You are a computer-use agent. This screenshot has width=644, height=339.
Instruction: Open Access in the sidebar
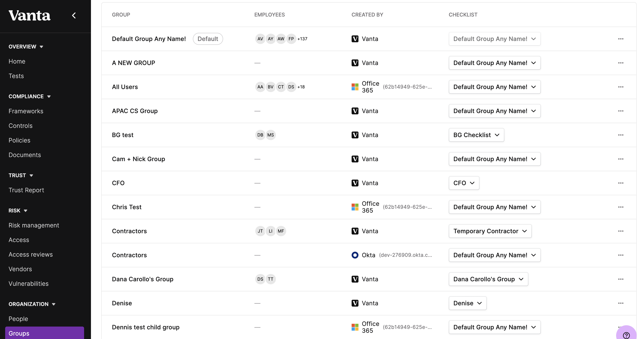coord(19,240)
